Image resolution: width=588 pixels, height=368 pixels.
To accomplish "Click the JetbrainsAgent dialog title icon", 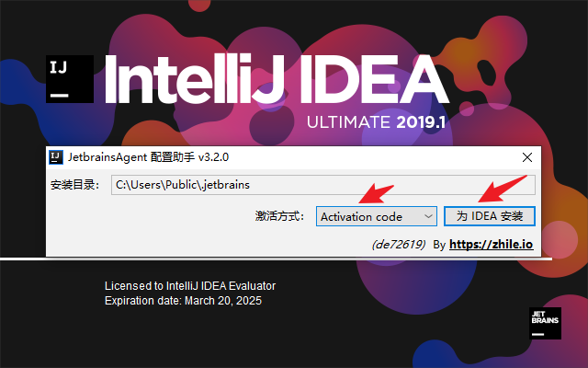I will point(56,157).
